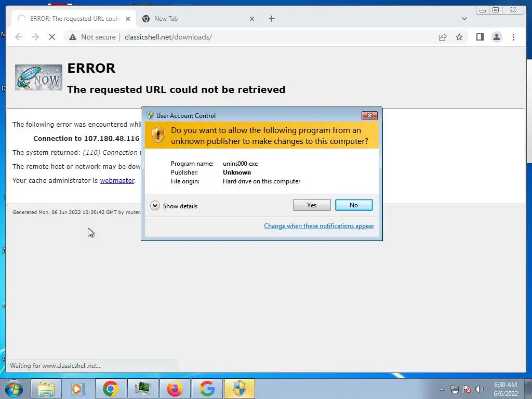Open the Chrome profile menu

pos(496,37)
